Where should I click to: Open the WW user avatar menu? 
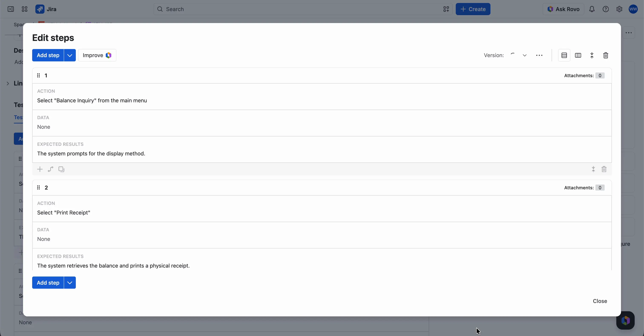tap(633, 9)
